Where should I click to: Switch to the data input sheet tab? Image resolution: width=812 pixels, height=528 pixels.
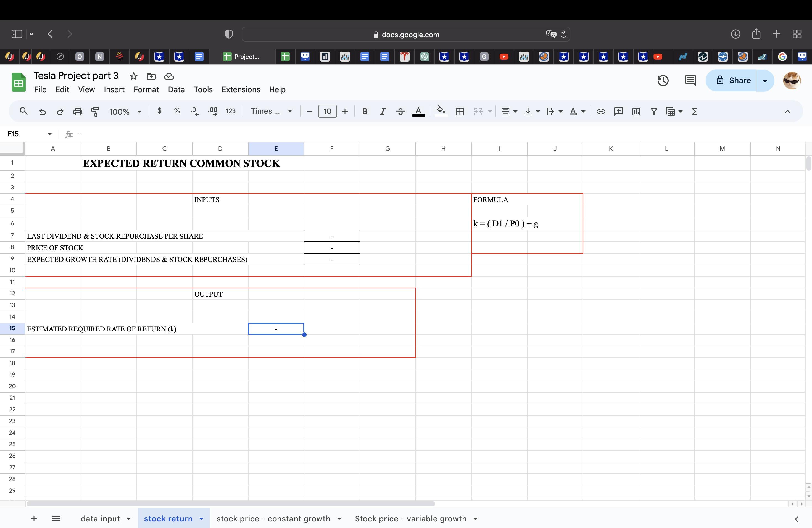coord(100,518)
